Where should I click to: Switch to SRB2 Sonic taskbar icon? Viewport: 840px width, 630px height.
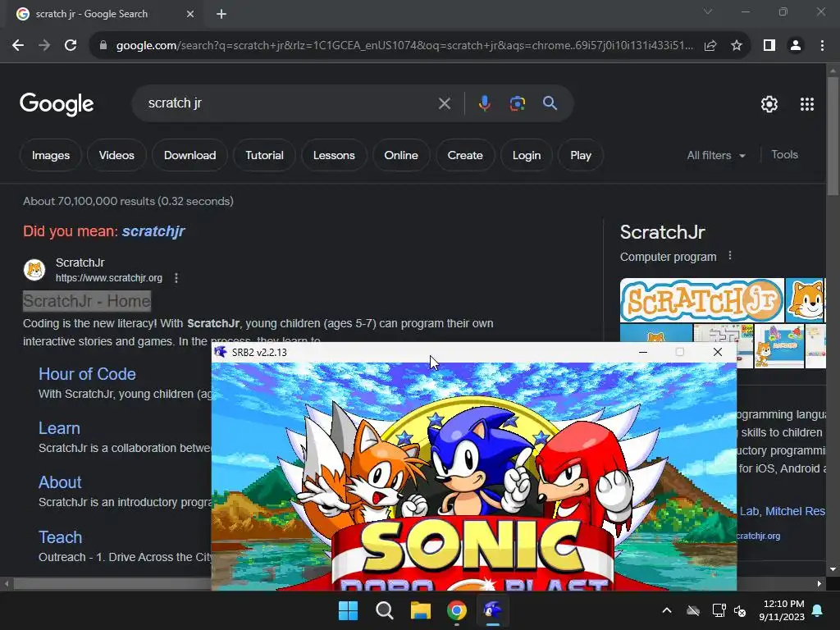pyautogui.click(x=492, y=610)
